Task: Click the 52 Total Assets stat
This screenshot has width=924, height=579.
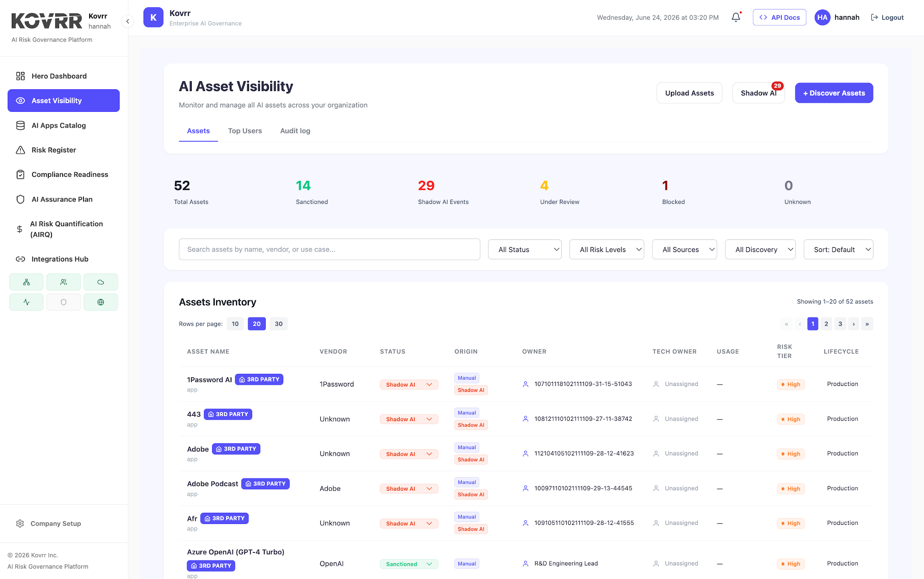Action: tap(191, 192)
